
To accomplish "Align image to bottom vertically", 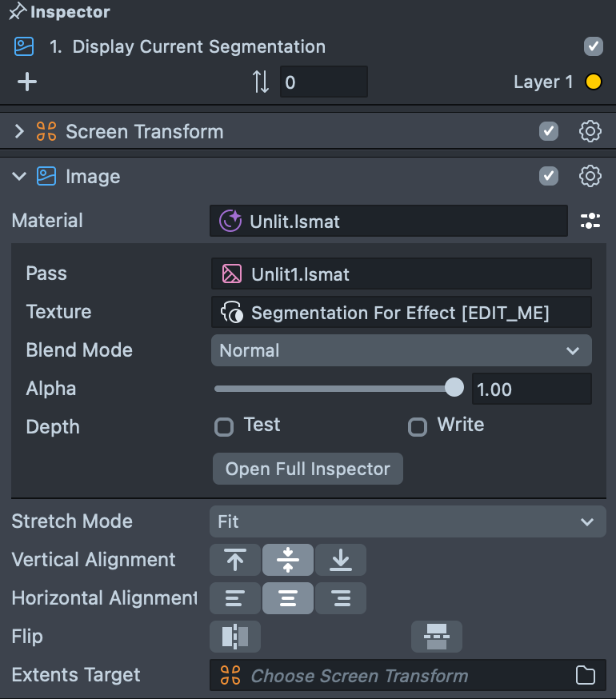I will coord(341,560).
